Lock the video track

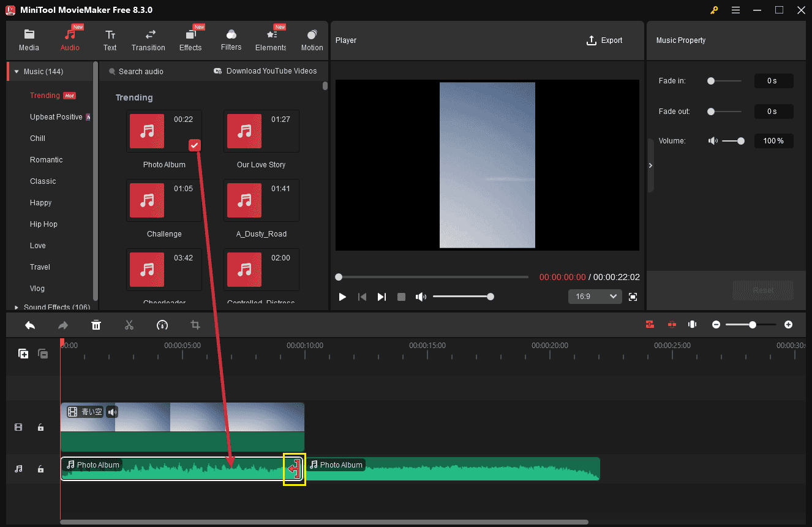[41, 428]
